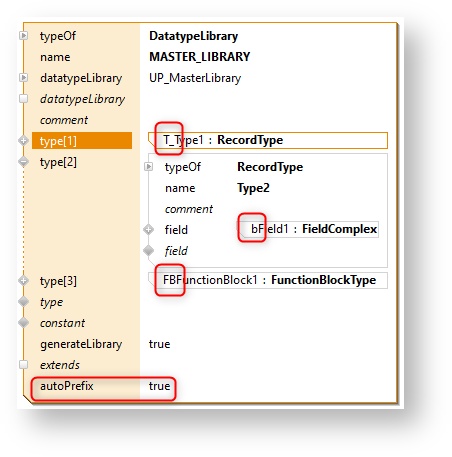Click the MASTER_LIBRARY name value

pyautogui.click(x=200, y=57)
